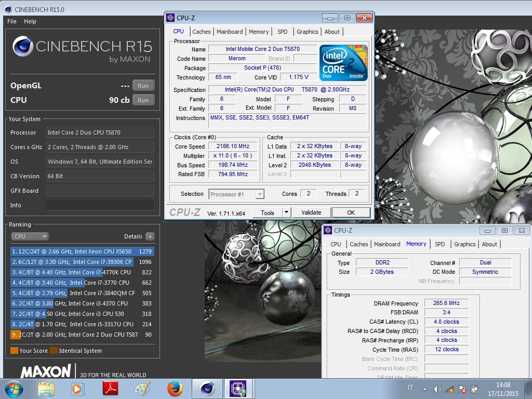Click the Intel Core 2 Duo logo

pyautogui.click(x=343, y=63)
